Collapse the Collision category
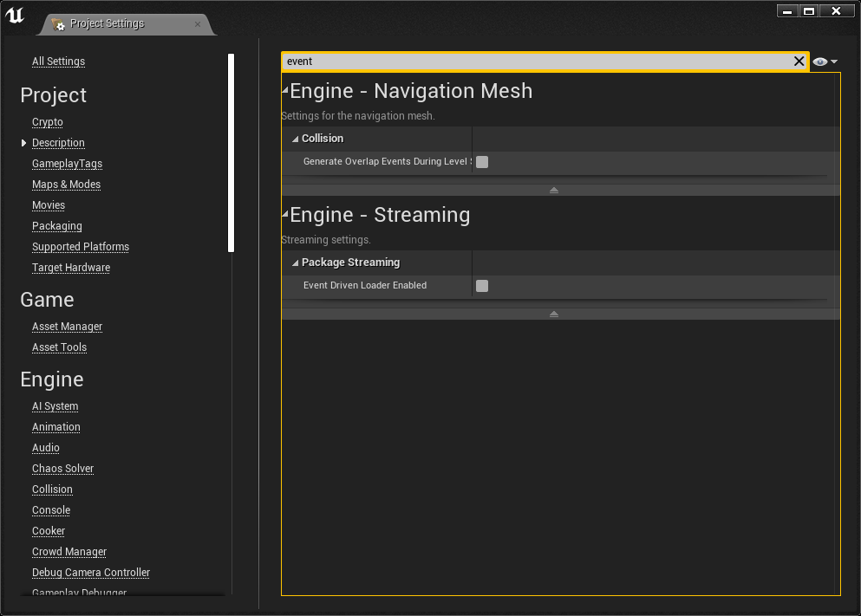 [x=296, y=139]
